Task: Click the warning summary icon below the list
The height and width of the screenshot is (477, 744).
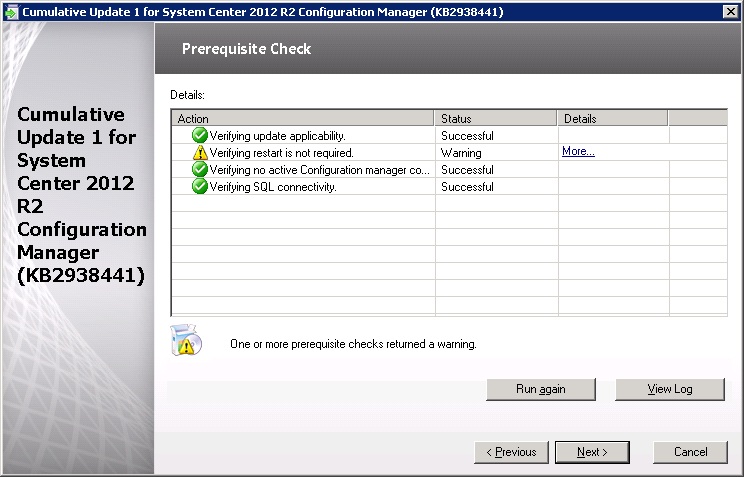Action: tap(187, 341)
